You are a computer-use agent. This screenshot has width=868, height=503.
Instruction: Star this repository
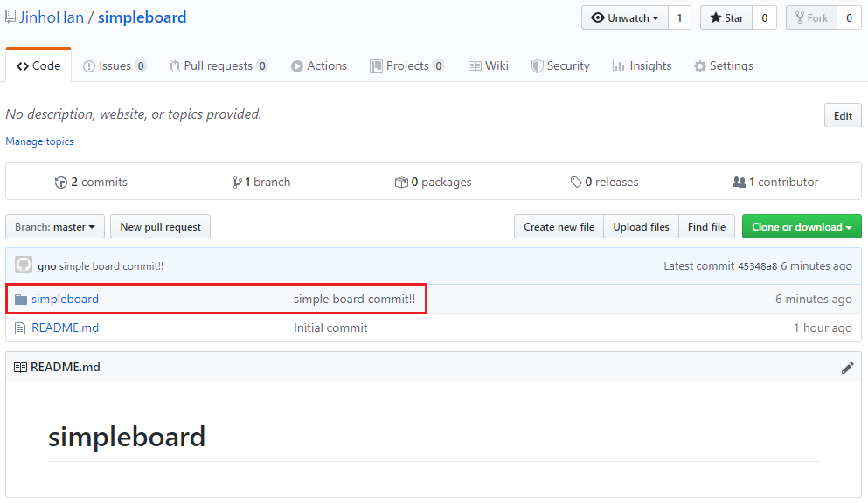click(x=726, y=17)
